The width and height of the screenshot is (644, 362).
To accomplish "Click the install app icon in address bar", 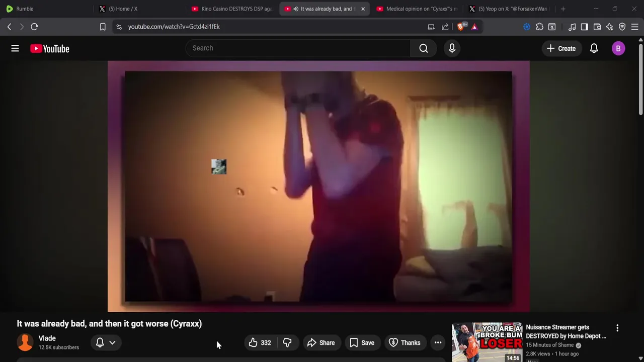I will [431, 27].
